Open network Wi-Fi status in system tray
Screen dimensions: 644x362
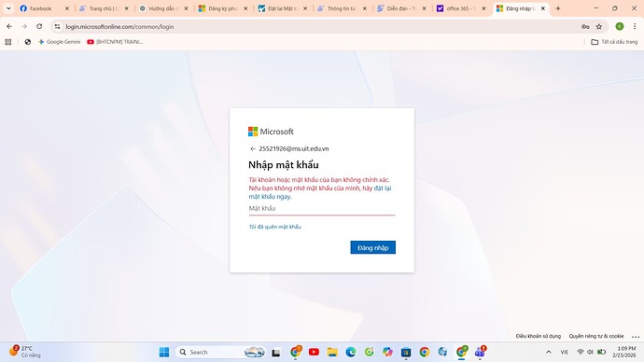tap(581, 352)
